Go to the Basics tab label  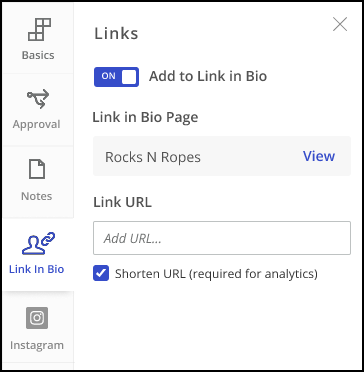[38, 55]
